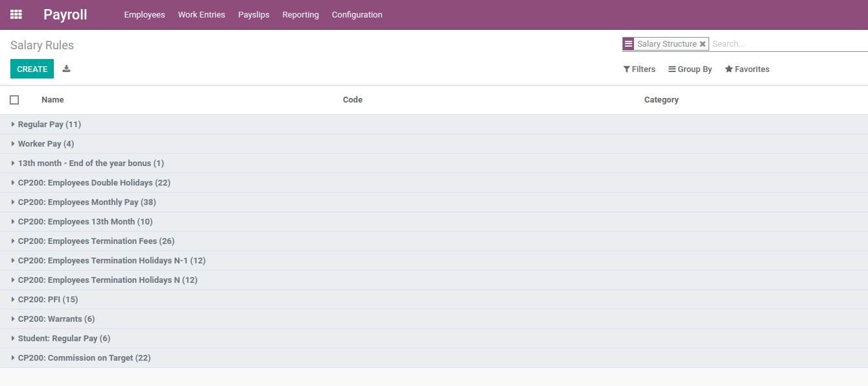The width and height of the screenshot is (868, 386).
Task: Open the Employees menu
Action: [145, 14]
